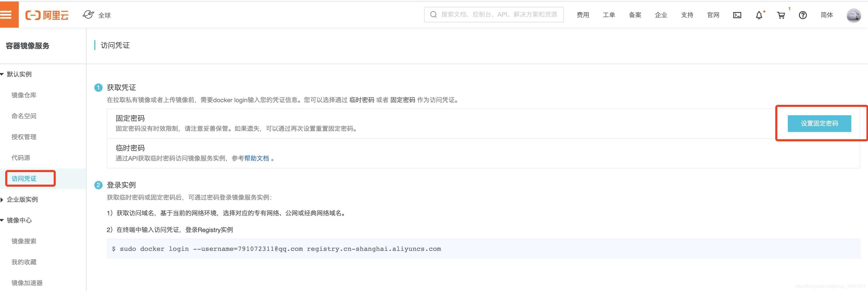
Task: Open the 帮助文档 link
Action: tap(256, 159)
